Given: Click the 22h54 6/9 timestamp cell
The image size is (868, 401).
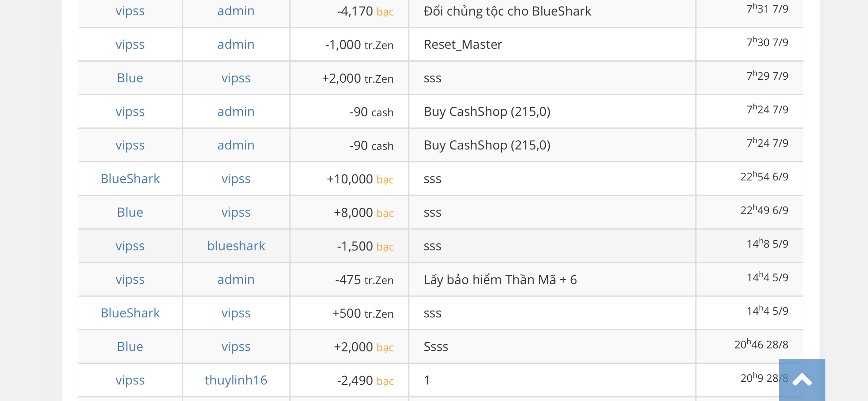Looking at the screenshot, I should click(x=764, y=177).
